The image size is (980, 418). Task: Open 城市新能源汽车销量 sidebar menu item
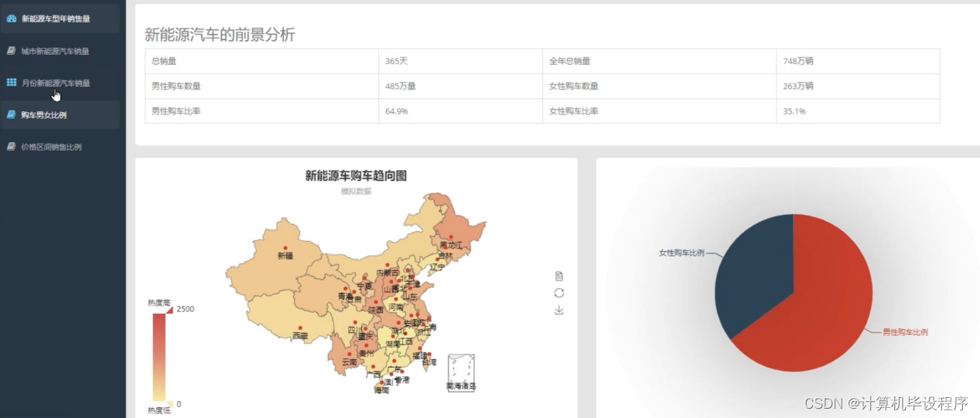coord(60,51)
